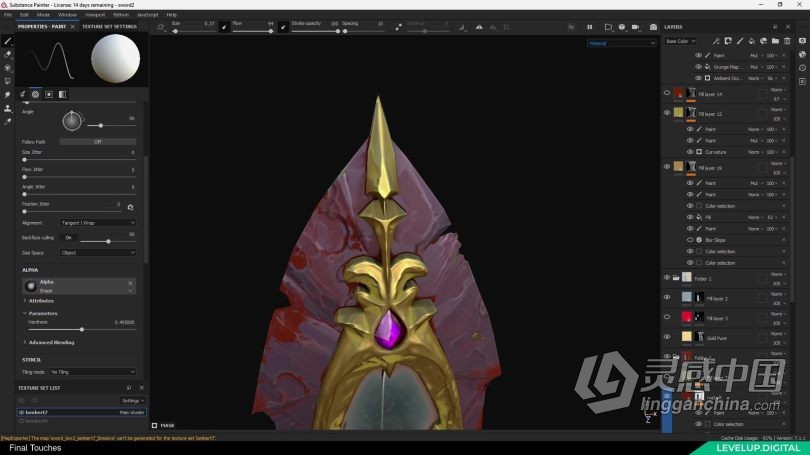810x455 pixels.
Task: Toggle the MASK checkbox in viewport
Action: tap(154, 426)
